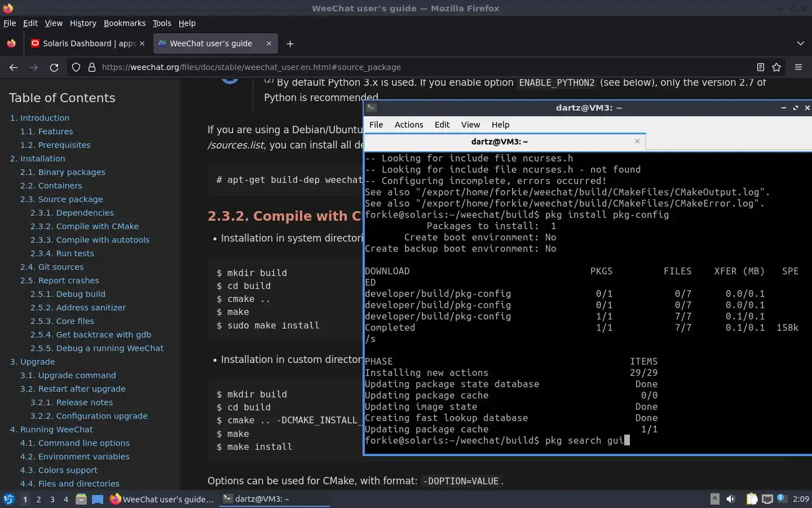The image size is (812, 508).
Task: Open terminal Actions menu
Action: pyautogui.click(x=409, y=125)
